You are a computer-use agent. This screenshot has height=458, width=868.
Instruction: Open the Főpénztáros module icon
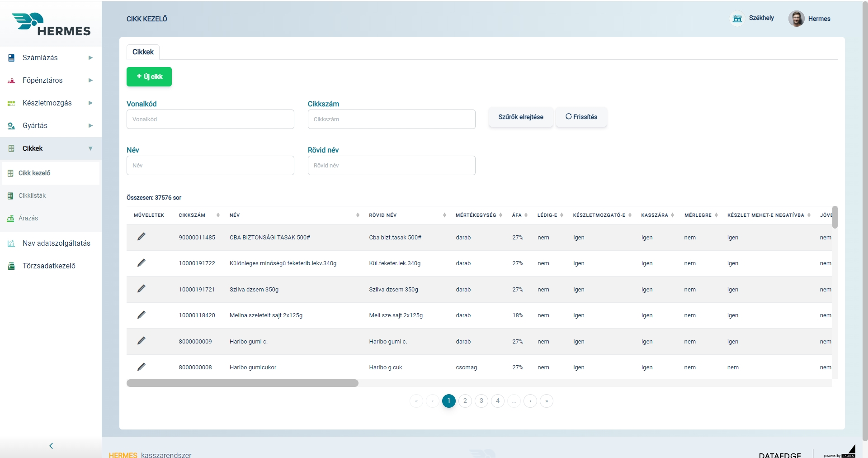pos(11,80)
